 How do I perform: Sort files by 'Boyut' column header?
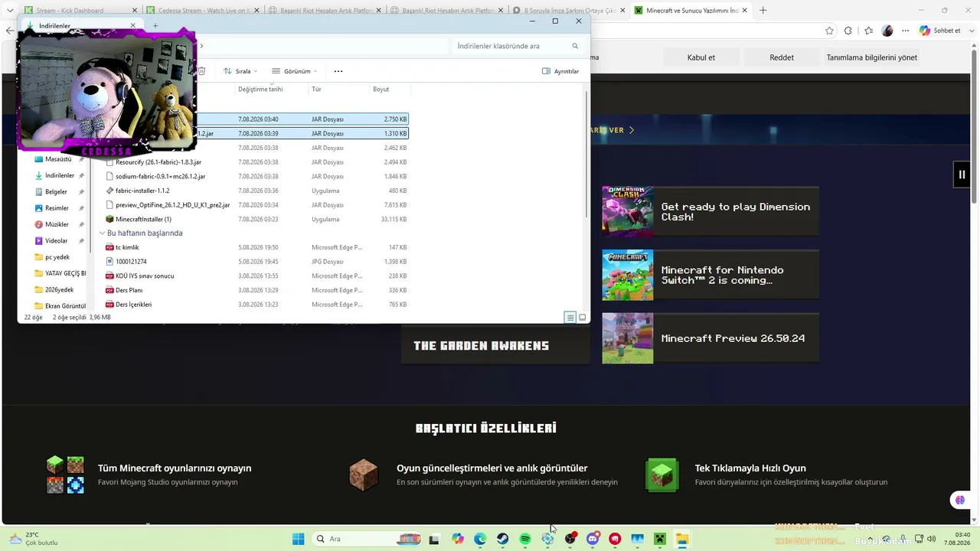(381, 90)
